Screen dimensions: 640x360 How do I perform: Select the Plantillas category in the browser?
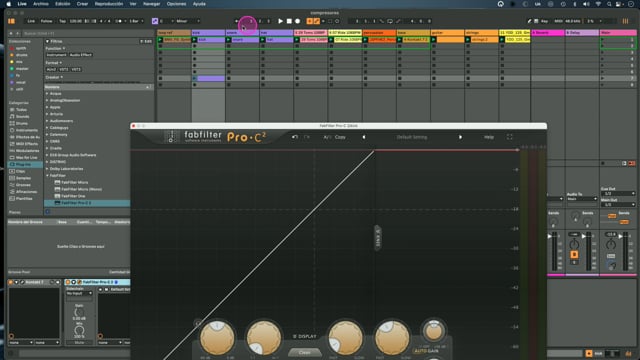[x=24, y=198]
